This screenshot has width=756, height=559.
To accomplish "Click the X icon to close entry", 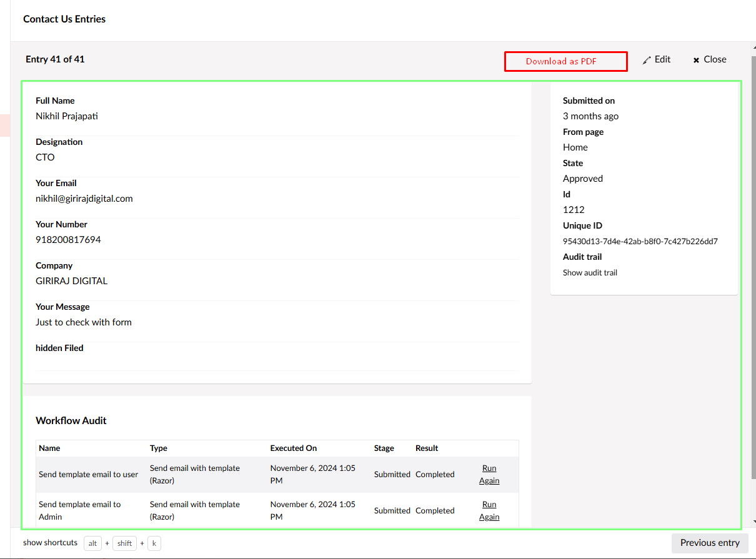I will [696, 60].
